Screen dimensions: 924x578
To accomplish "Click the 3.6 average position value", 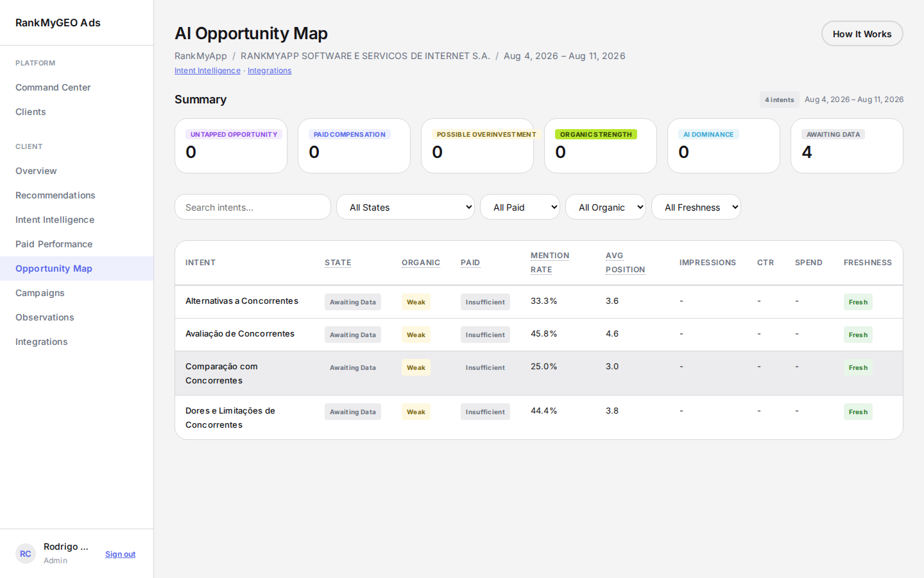I will tap(612, 301).
